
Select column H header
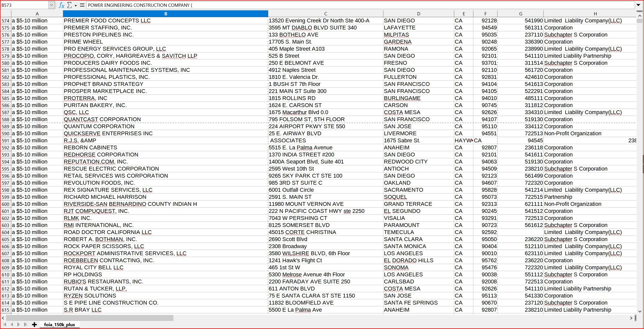[595, 14]
